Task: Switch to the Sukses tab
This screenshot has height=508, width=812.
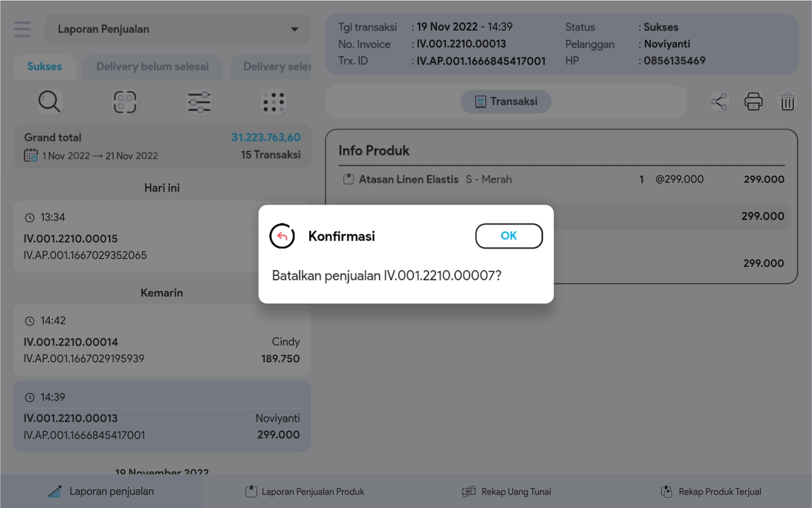Action: click(x=45, y=67)
